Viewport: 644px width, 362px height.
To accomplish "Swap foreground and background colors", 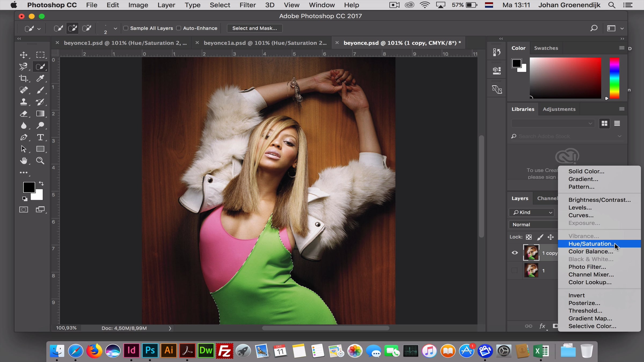I will pos(41,184).
